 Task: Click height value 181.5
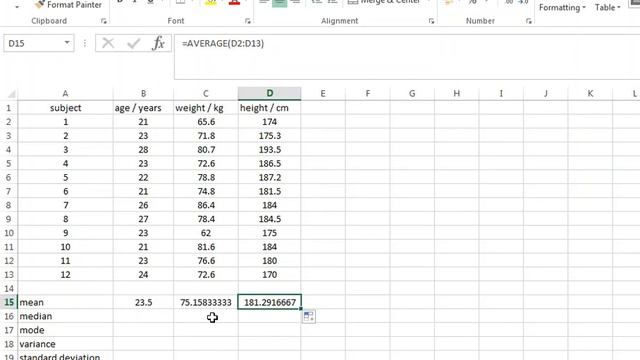click(270, 191)
